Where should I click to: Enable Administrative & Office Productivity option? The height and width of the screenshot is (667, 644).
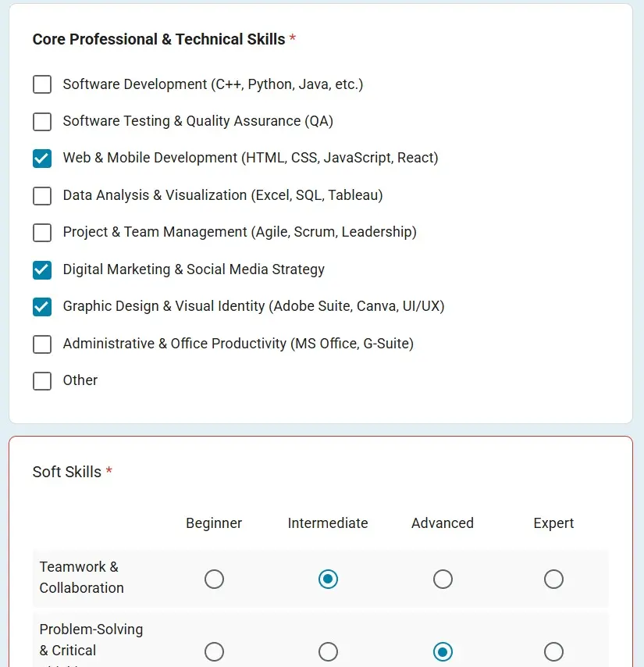coord(42,344)
